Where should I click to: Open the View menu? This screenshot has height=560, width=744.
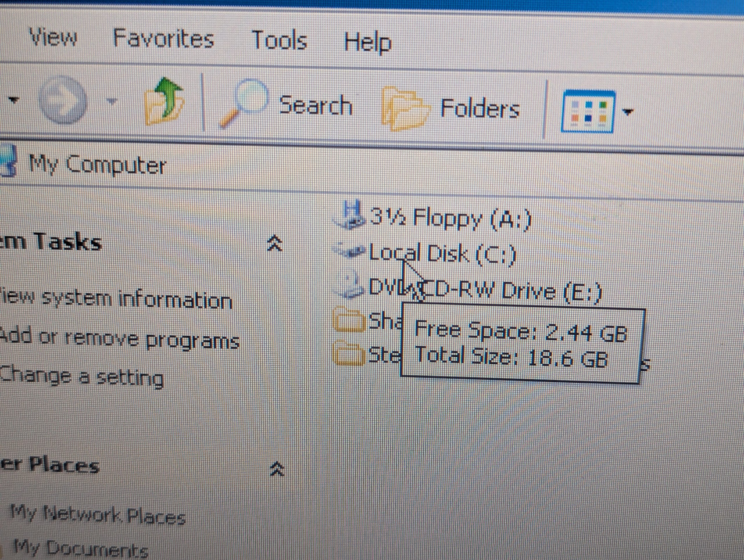[x=53, y=38]
